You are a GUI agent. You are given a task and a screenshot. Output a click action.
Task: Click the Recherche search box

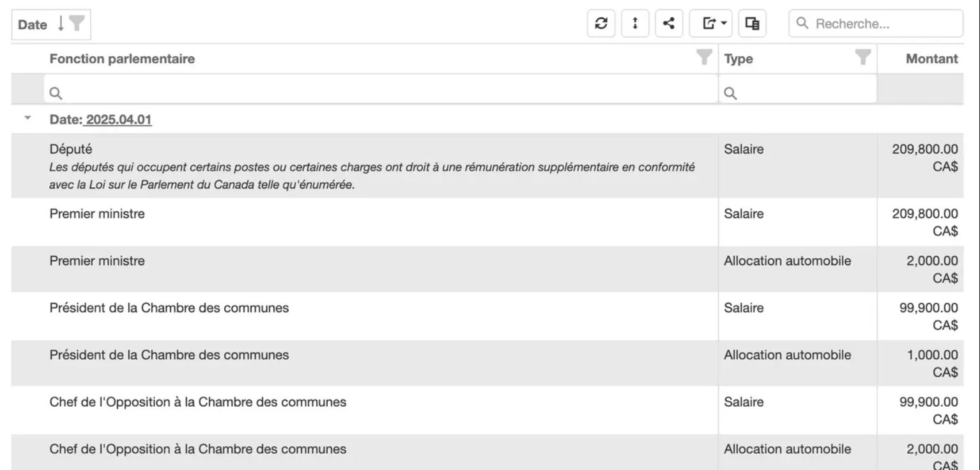(x=882, y=24)
